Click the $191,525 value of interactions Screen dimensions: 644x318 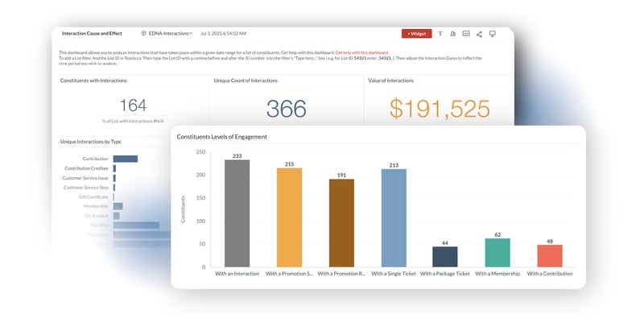coord(440,109)
